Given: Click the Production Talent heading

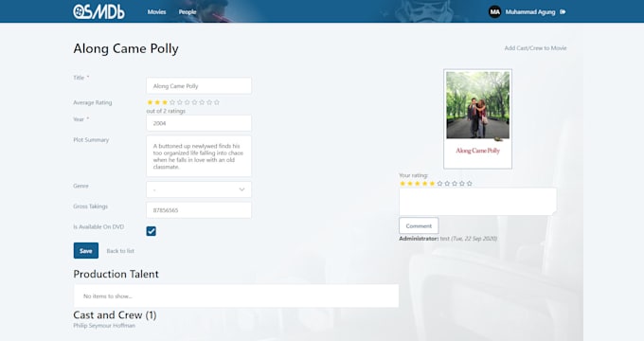Looking at the screenshot, I should 116,274.
